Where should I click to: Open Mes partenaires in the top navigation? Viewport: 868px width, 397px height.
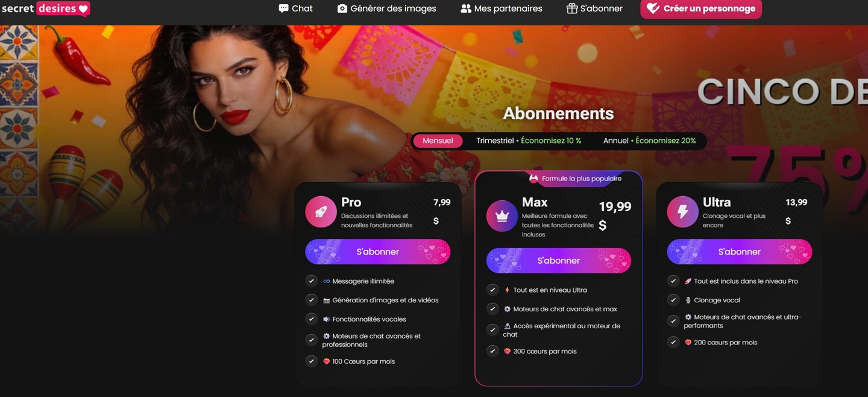click(x=502, y=8)
